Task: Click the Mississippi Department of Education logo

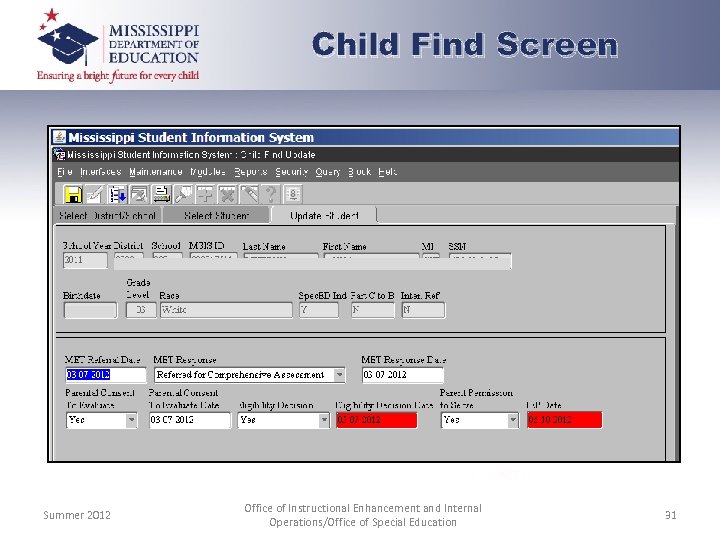Action: (118, 45)
